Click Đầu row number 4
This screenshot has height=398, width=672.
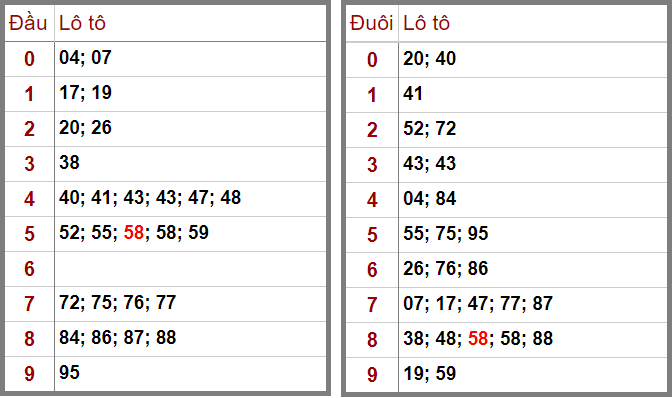(x=29, y=199)
